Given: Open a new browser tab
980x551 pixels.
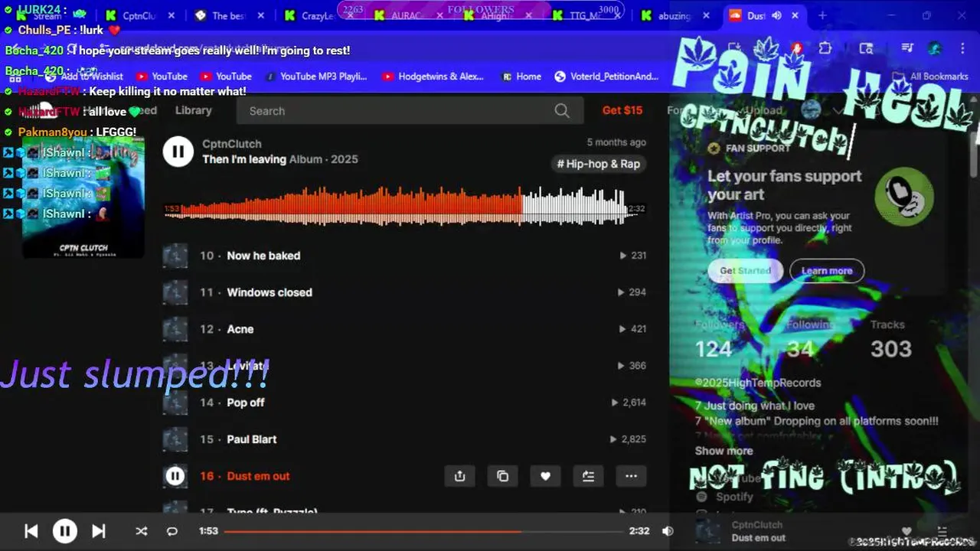Looking at the screenshot, I should pos(822,15).
